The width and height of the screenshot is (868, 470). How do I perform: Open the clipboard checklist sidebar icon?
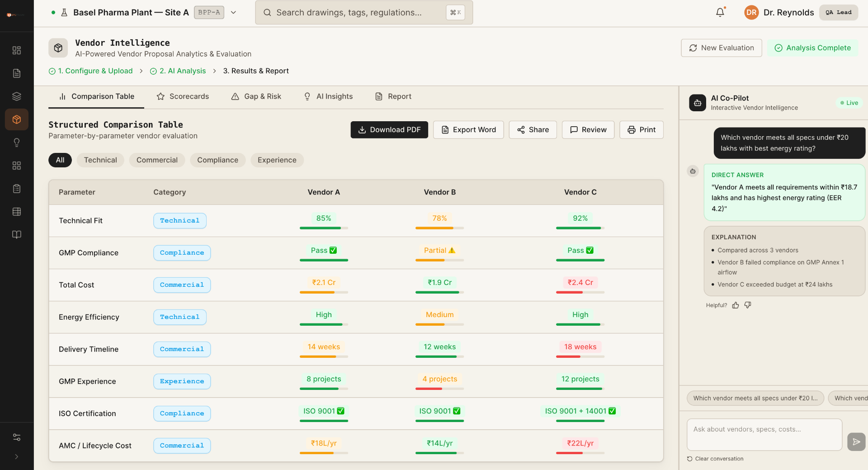coord(17,189)
